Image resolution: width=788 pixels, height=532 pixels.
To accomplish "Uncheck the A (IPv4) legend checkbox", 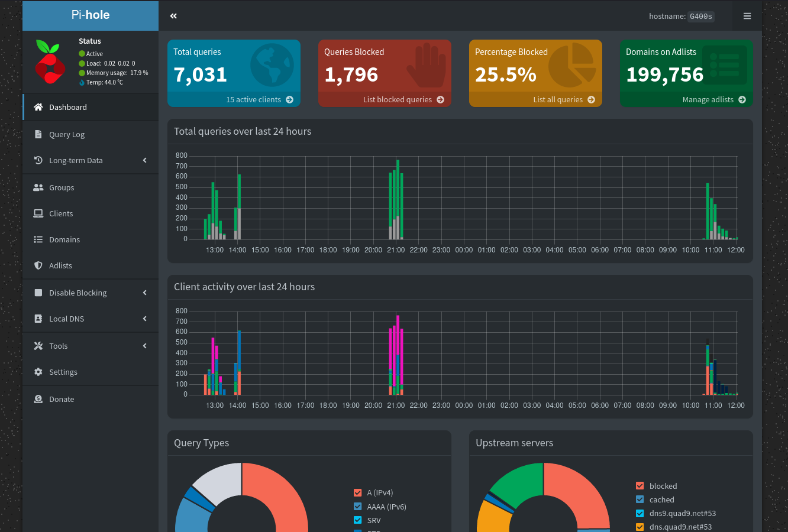I will (357, 492).
